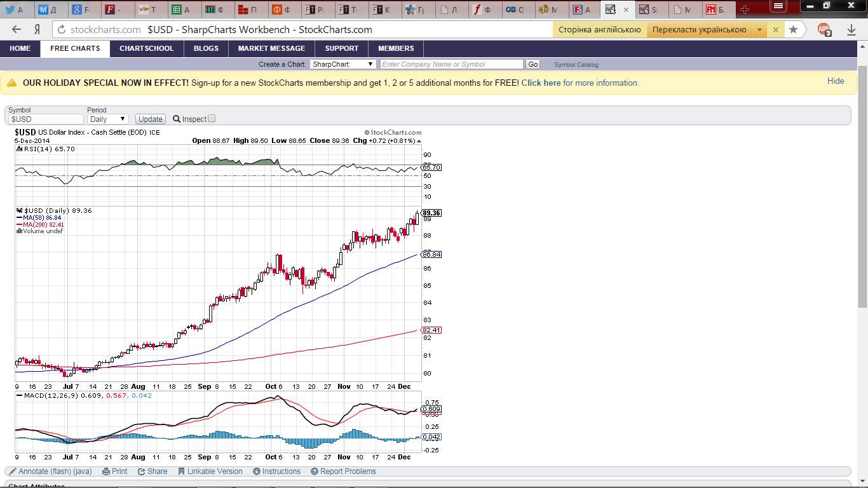
Task: Click the holiday banner warning icon
Action: tap(12, 83)
